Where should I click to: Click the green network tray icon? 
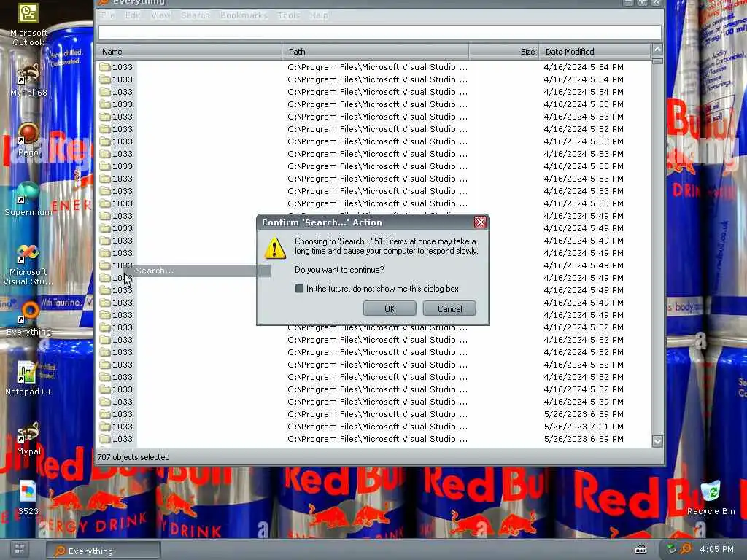(x=671, y=550)
